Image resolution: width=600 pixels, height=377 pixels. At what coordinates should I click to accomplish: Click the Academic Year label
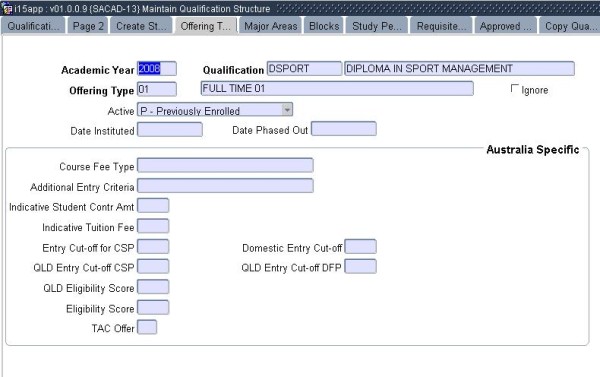tap(98, 70)
